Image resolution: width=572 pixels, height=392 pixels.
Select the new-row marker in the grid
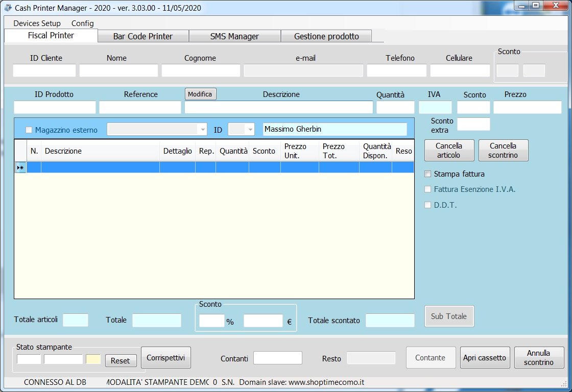[x=20, y=167]
